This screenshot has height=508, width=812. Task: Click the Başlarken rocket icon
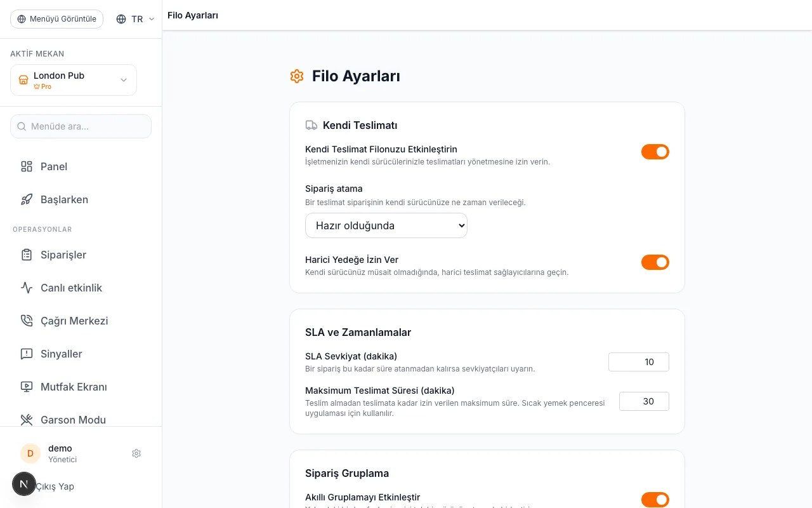click(27, 199)
